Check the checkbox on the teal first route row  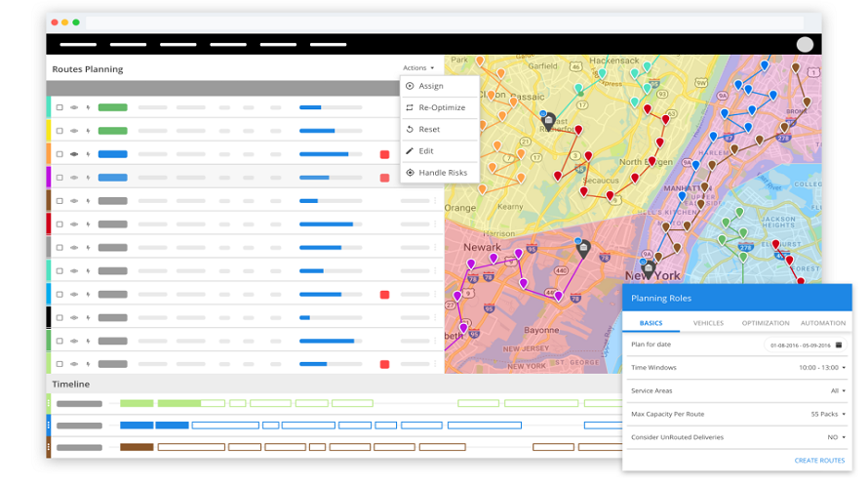[59, 107]
